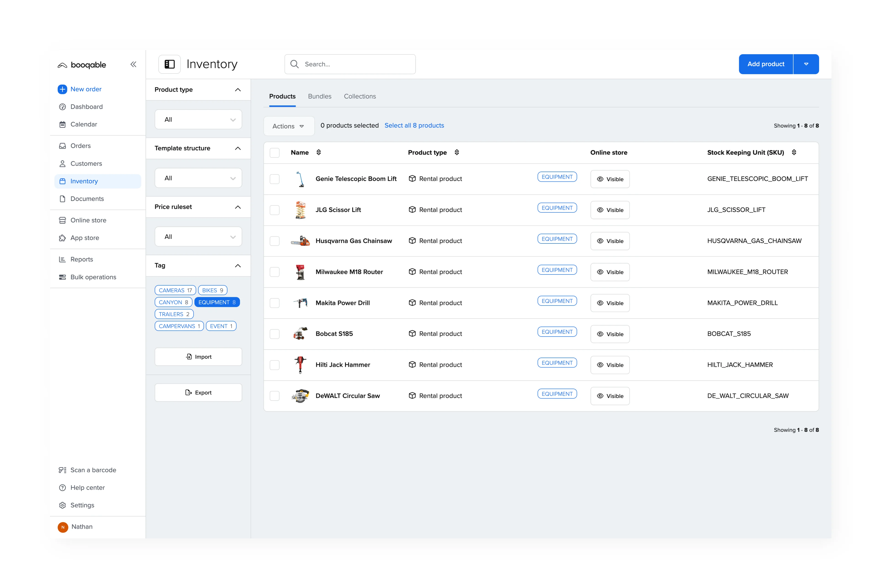Open the Help center
This screenshot has height=588, width=882.
[x=87, y=487]
